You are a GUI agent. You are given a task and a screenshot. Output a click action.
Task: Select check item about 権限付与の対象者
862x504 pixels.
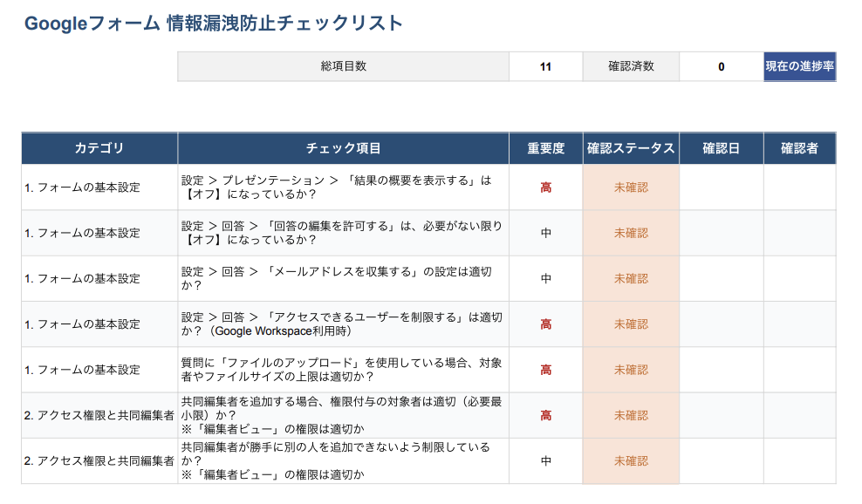point(343,416)
